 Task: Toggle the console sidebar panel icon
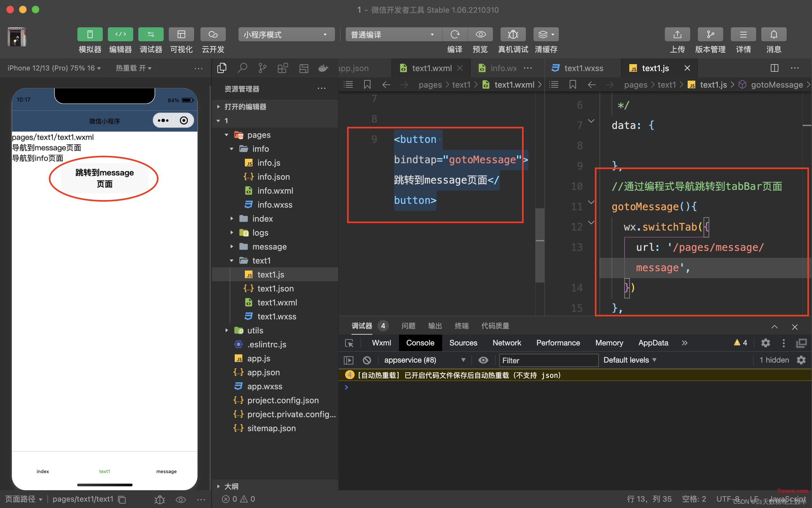click(349, 360)
